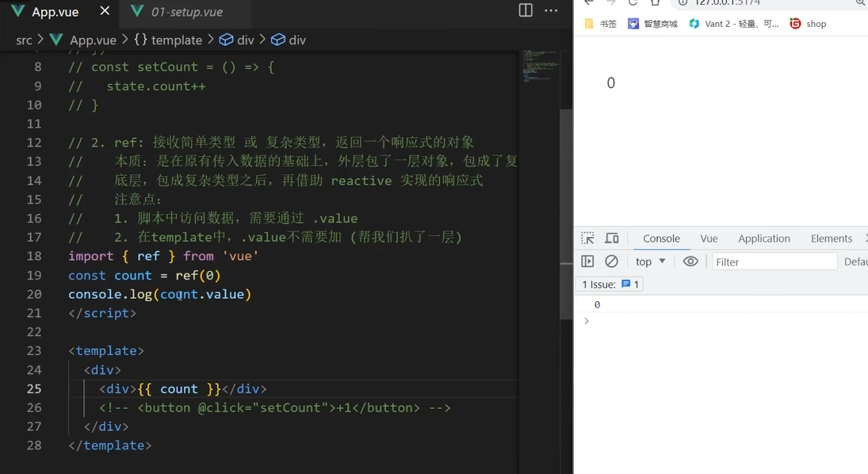Viewport: 868px width, 474px height.
Task: Toggle the console sidebar
Action: click(x=587, y=262)
